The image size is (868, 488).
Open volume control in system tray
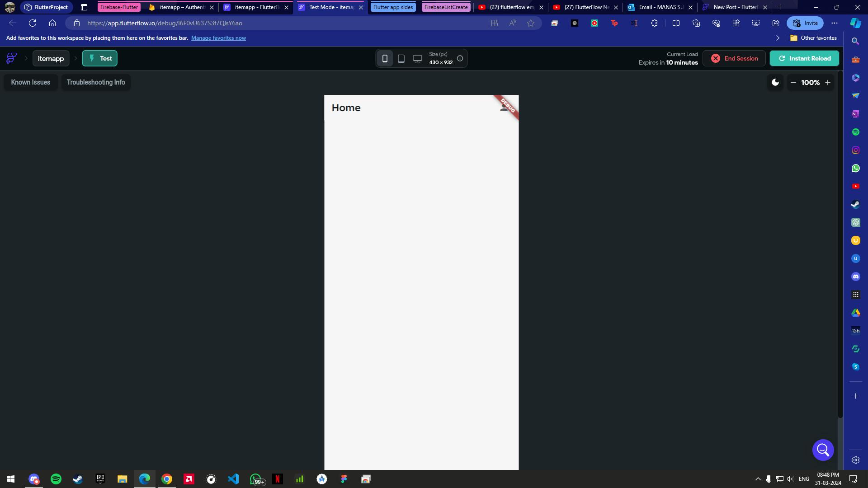click(x=790, y=479)
